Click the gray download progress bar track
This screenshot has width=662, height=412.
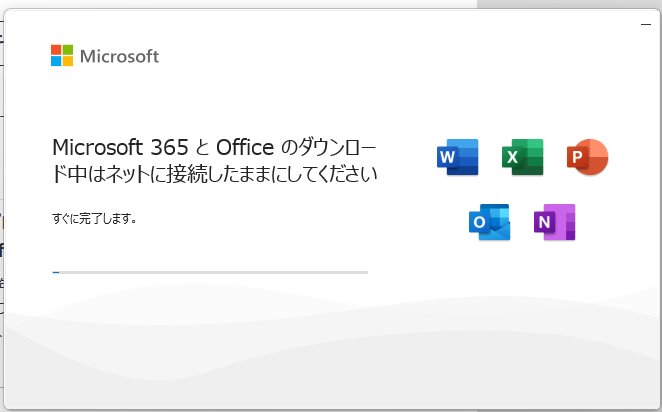point(210,272)
